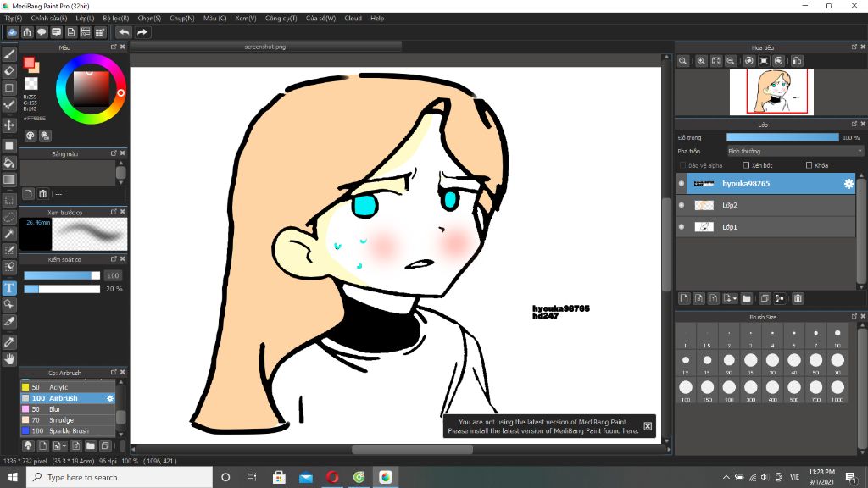Select the Blur brush

pyautogui.click(x=68, y=409)
